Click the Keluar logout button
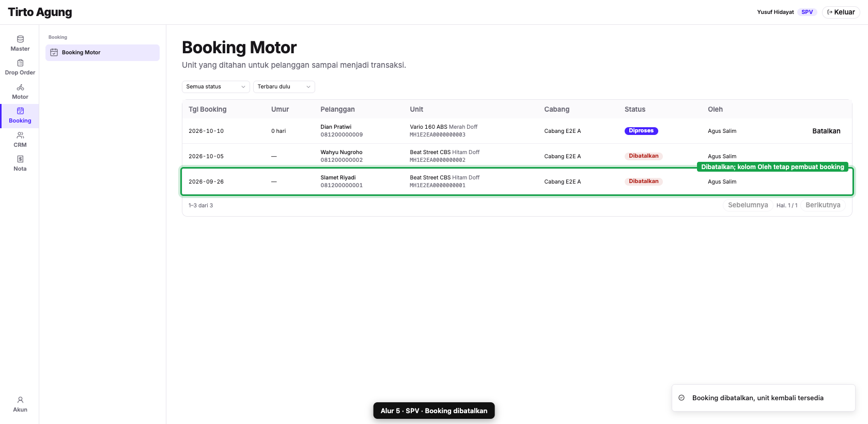 pos(841,12)
